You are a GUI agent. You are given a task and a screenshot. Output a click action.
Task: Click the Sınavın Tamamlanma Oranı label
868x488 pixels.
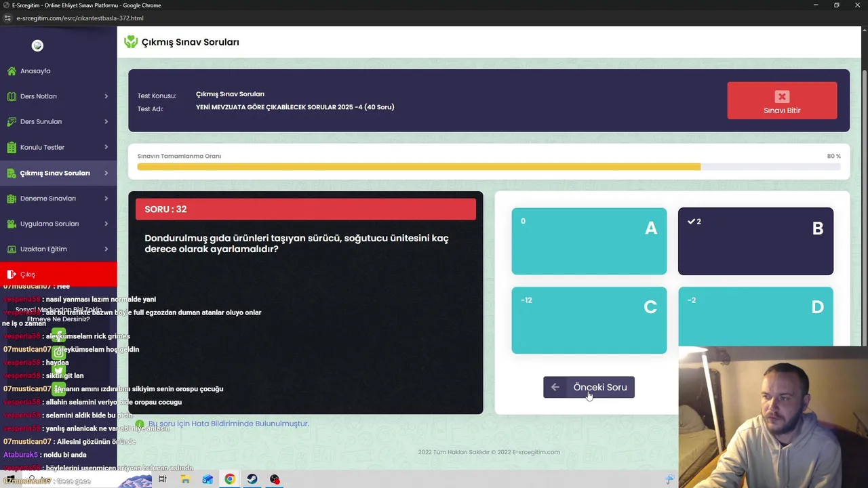click(x=179, y=156)
